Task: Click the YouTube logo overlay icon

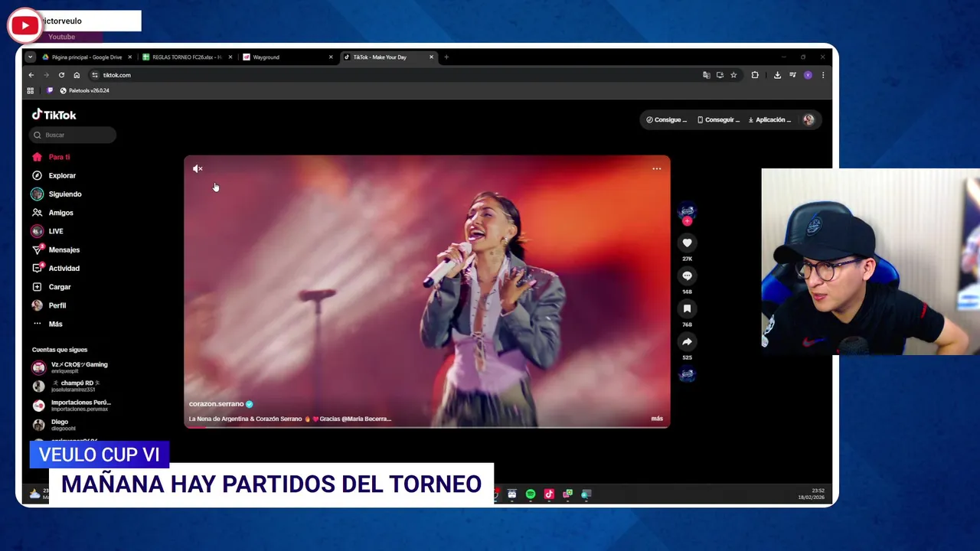Action: click(24, 25)
